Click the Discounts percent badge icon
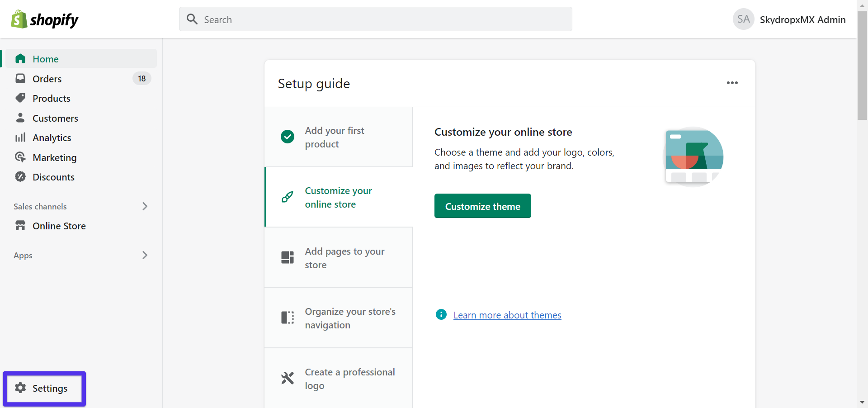This screenshot has height=408, width=868. [20, 177]
